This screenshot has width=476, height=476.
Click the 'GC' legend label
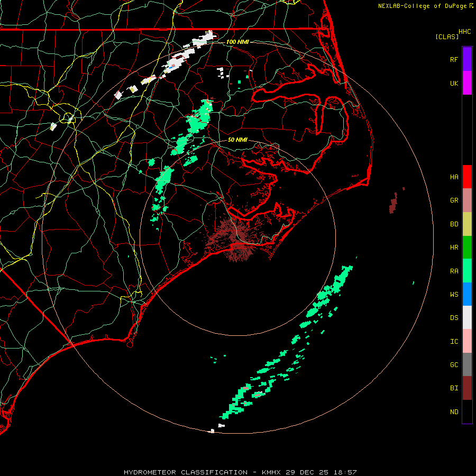[x=454, y=365]
